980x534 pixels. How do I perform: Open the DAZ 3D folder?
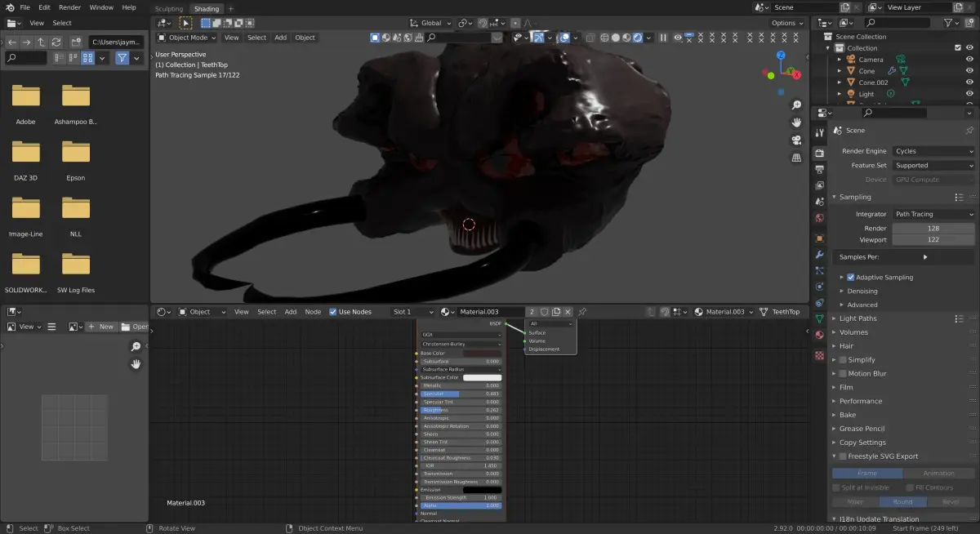(25, 152)
